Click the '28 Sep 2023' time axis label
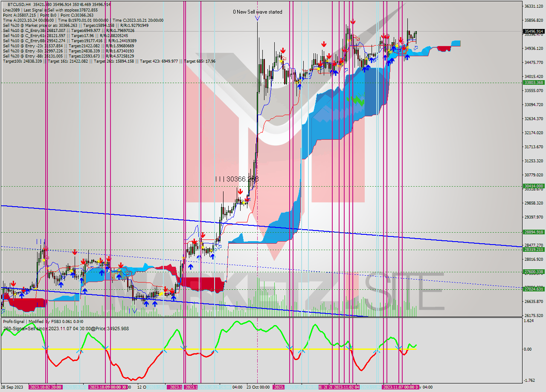Viewport: 546px width, 392px height. click(12, 387)
